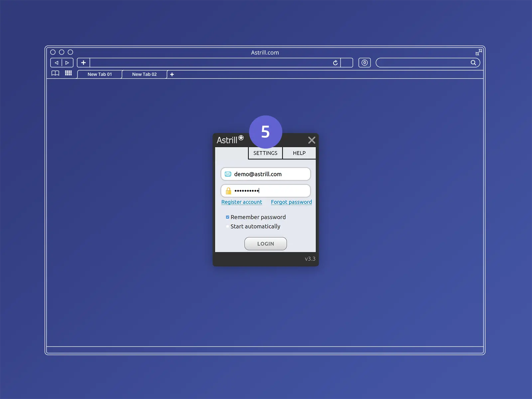
Task: Click the Register account link
Action: coord(242,202)
